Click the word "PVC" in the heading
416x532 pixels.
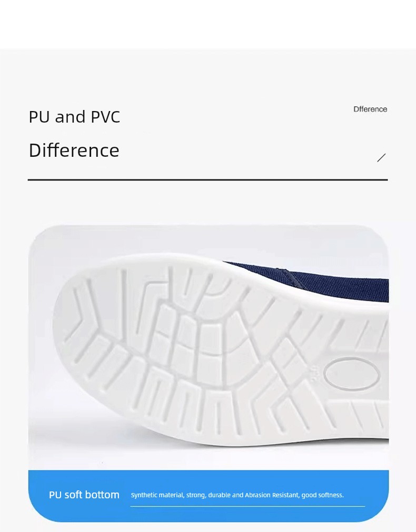(x=106, y=117)
